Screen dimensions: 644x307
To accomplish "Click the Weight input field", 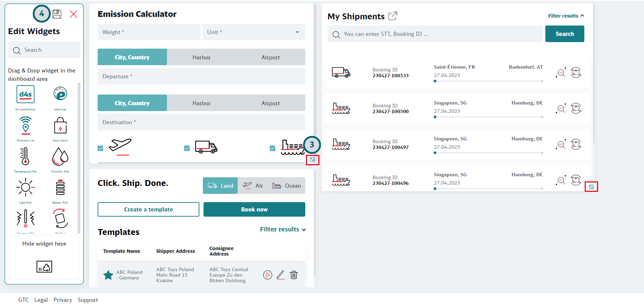I will 149,32.
